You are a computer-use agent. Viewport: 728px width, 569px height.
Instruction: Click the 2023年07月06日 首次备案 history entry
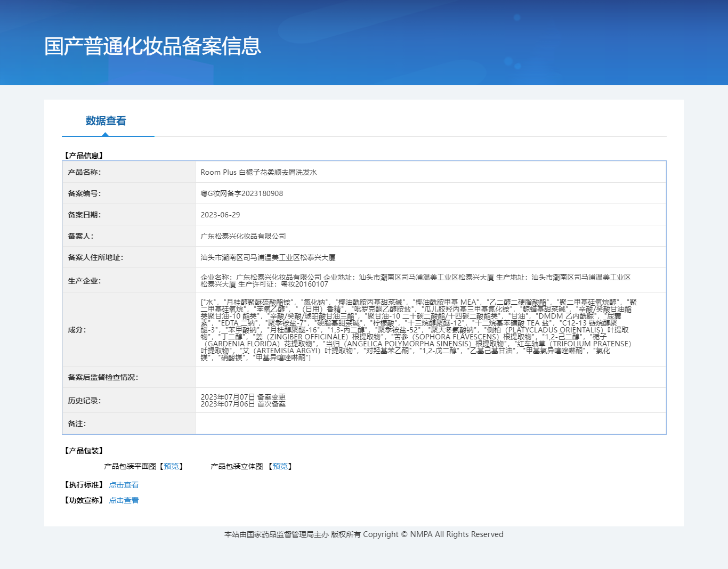click(x=243, y=404)
